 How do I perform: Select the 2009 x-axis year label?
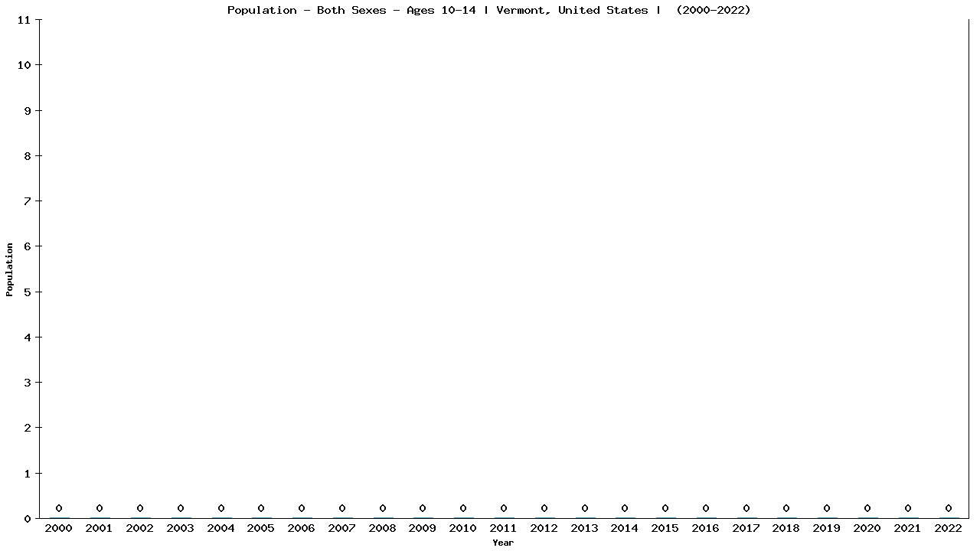click(423, 528)
